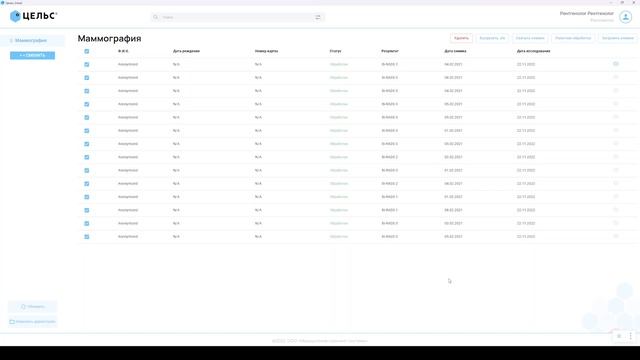Sort by the Результат column header
Screen dimensions: 640x360
pos(390,51)
